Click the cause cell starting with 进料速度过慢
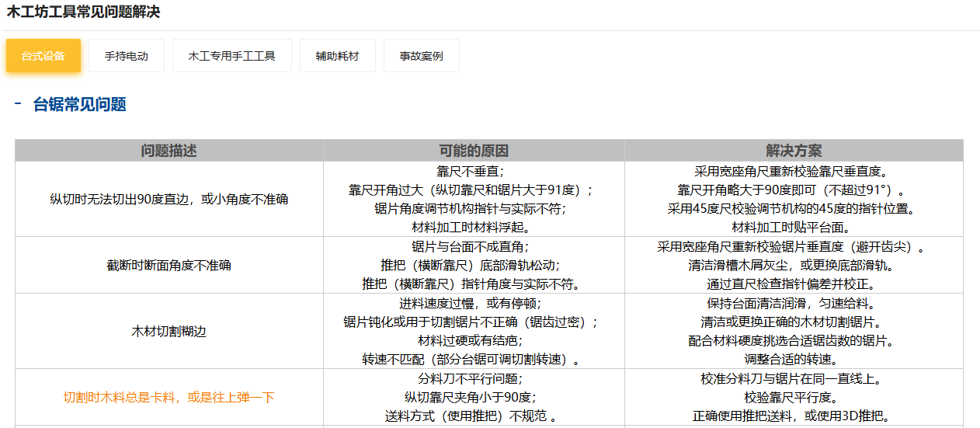 click(474, 331)
